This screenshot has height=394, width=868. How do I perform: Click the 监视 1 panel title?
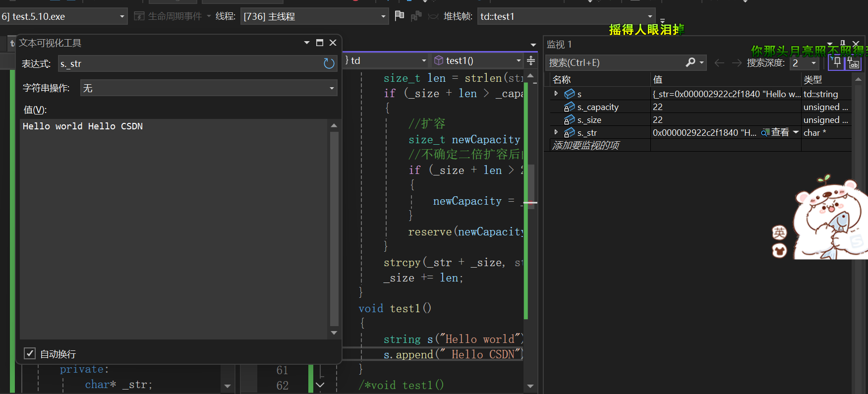coord(559,44)
